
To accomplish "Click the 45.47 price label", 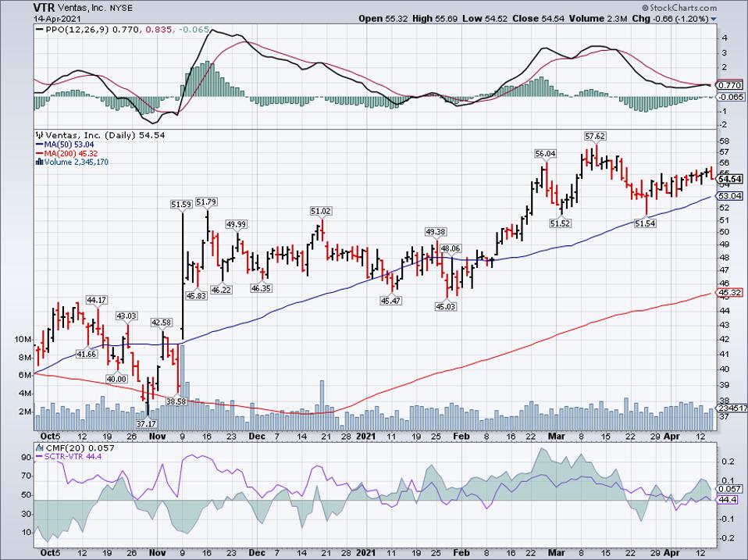I will 390,301.
